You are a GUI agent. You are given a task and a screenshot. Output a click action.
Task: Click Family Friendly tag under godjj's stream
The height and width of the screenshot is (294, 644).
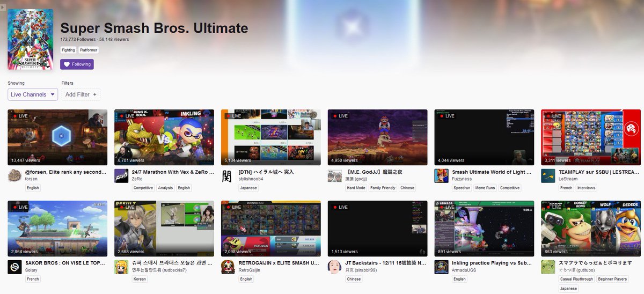tap(383, 188)
